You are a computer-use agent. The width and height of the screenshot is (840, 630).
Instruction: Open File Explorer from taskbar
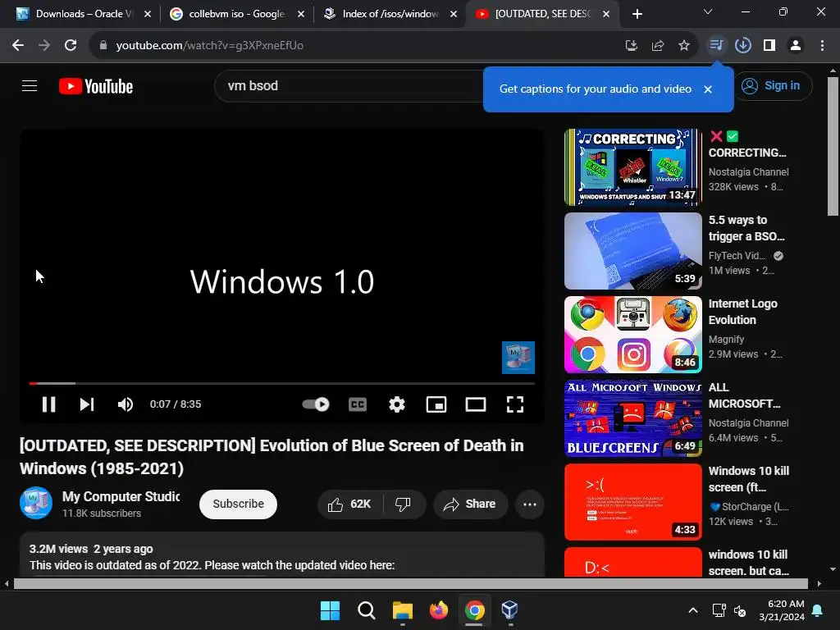click(402, 610)
